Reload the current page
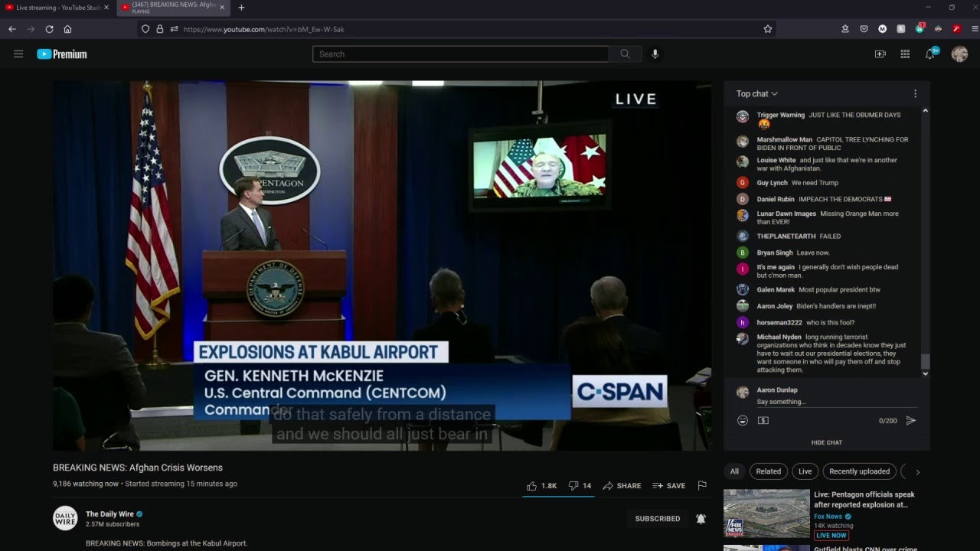Screen dimensions: 980x551 [x=49, y=29]
